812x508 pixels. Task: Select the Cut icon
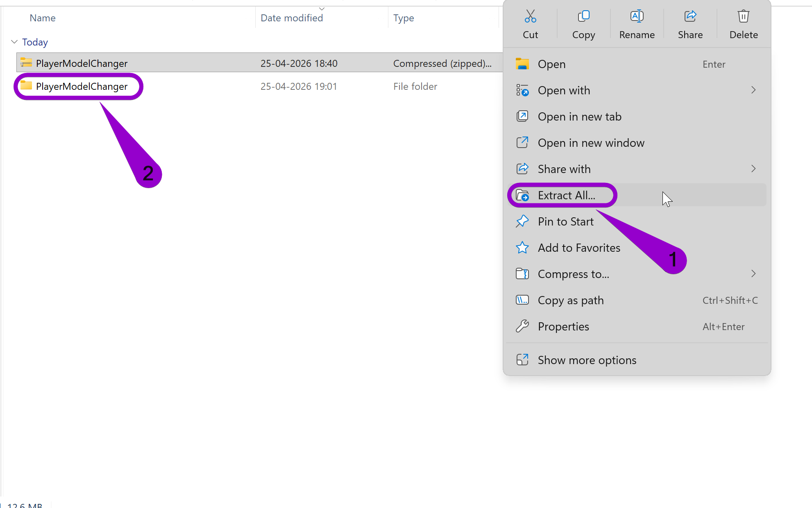pyautogui.click(x=530, y=16)
